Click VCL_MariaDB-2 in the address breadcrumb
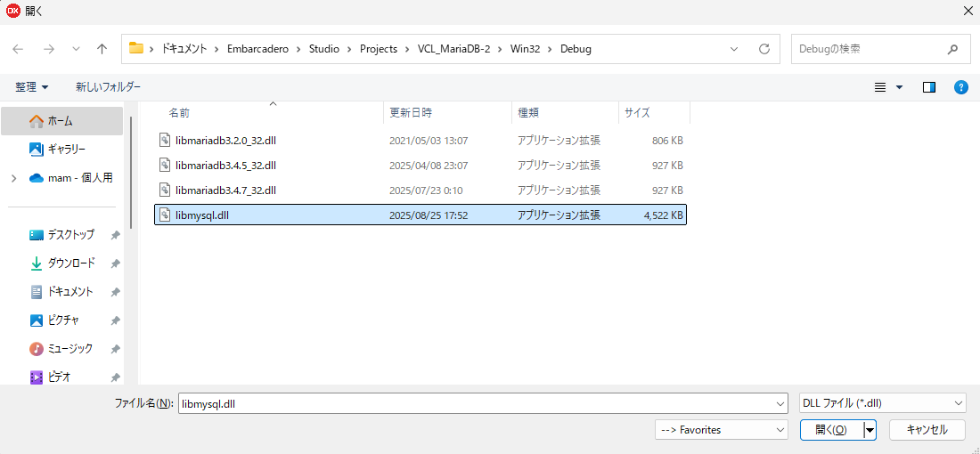 pyautogui.click(x=454, y=49)
